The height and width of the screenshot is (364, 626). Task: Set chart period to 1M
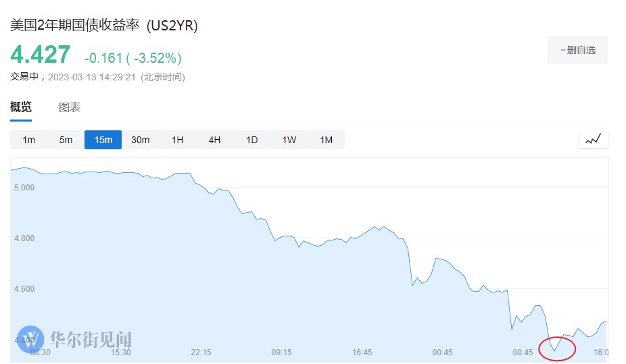pos(326,140)
